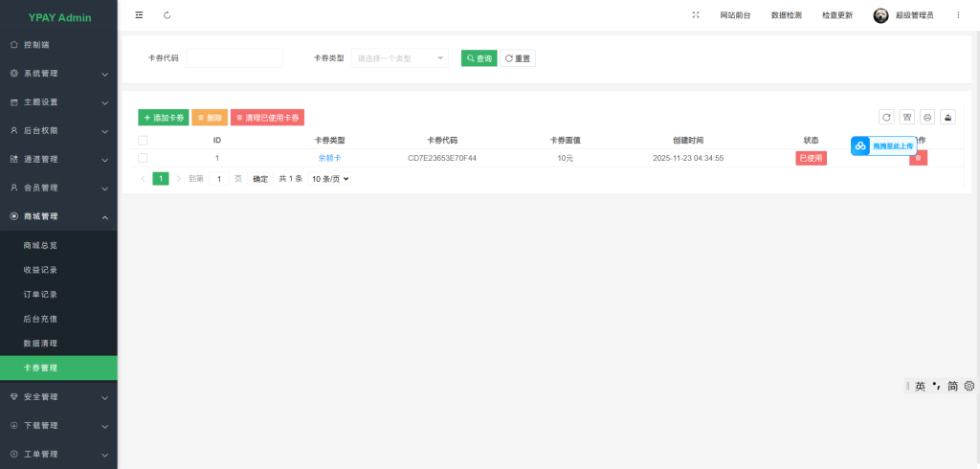Click the YPAY Admin logo title
Screen dimensions: 980x469
[59, 17]
